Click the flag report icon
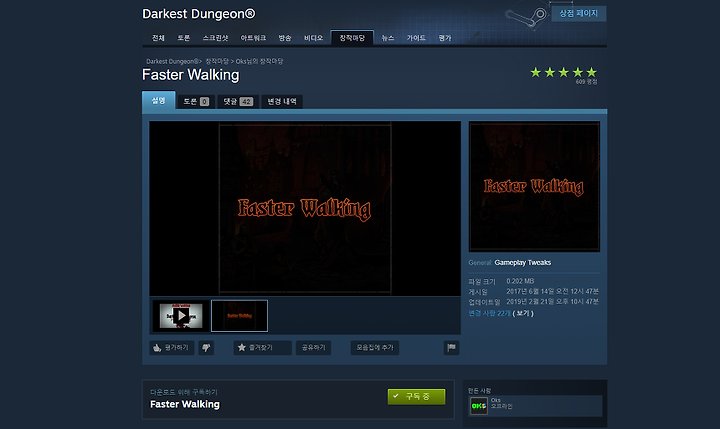Screen dimensions: 720x429 (451, 348)
